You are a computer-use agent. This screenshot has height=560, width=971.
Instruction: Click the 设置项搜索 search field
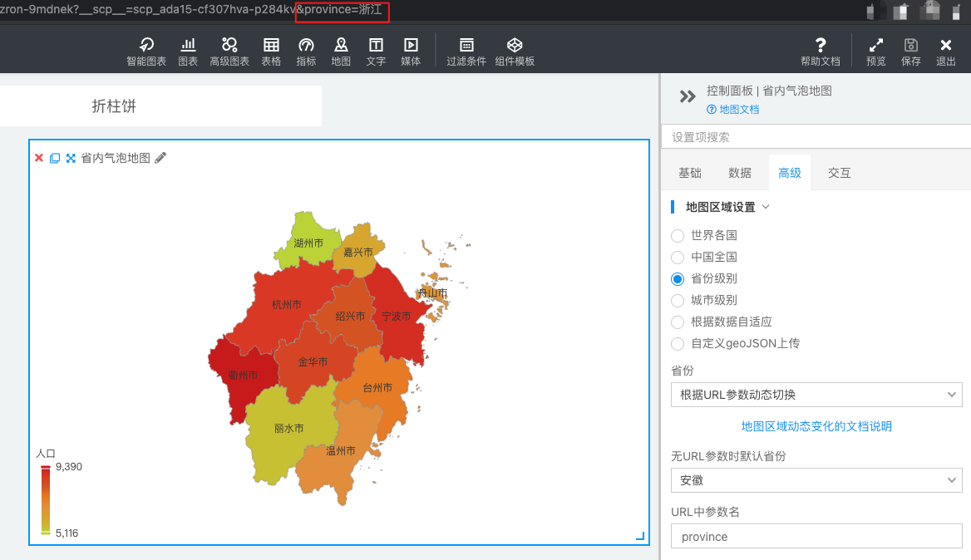point(816,137)
